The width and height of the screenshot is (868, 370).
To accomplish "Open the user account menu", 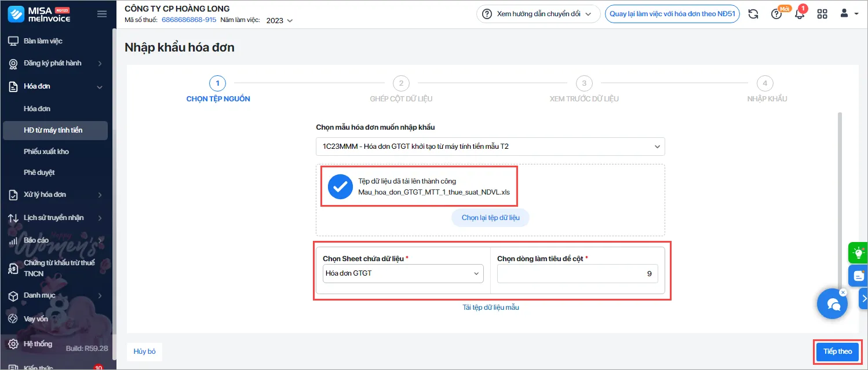I will click(x=848, y=14).
